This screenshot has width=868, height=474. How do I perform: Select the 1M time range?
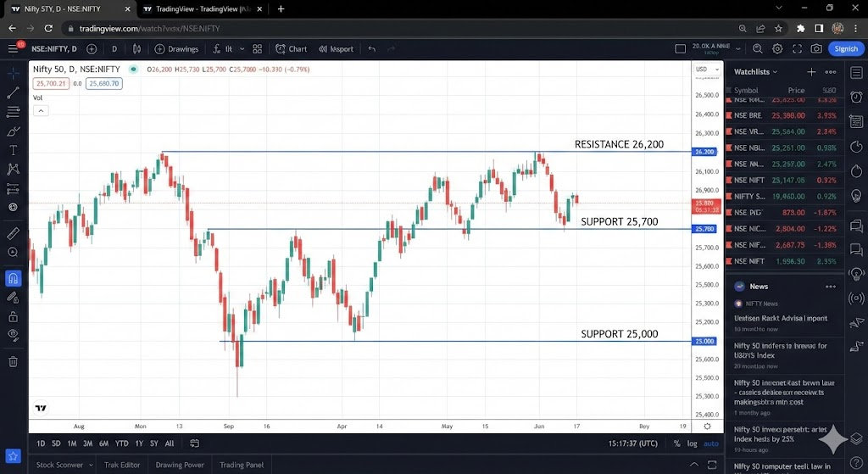point(72,443)
